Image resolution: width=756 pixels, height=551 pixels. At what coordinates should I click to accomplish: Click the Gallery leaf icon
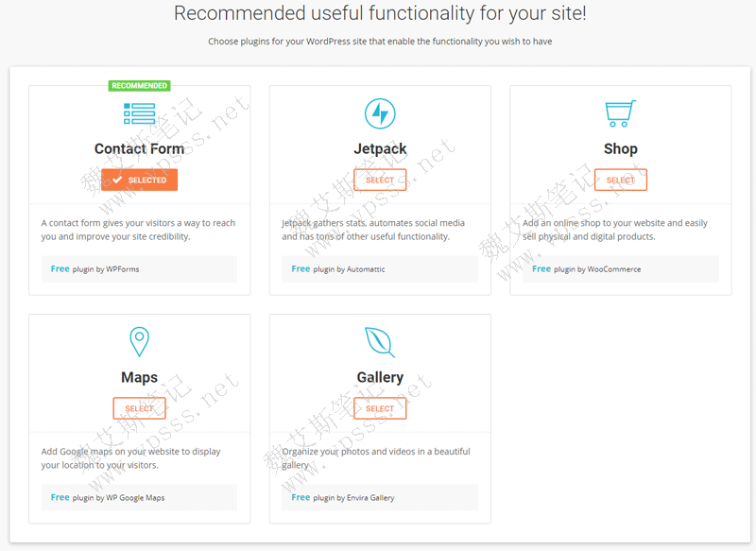tap(380, 342)
